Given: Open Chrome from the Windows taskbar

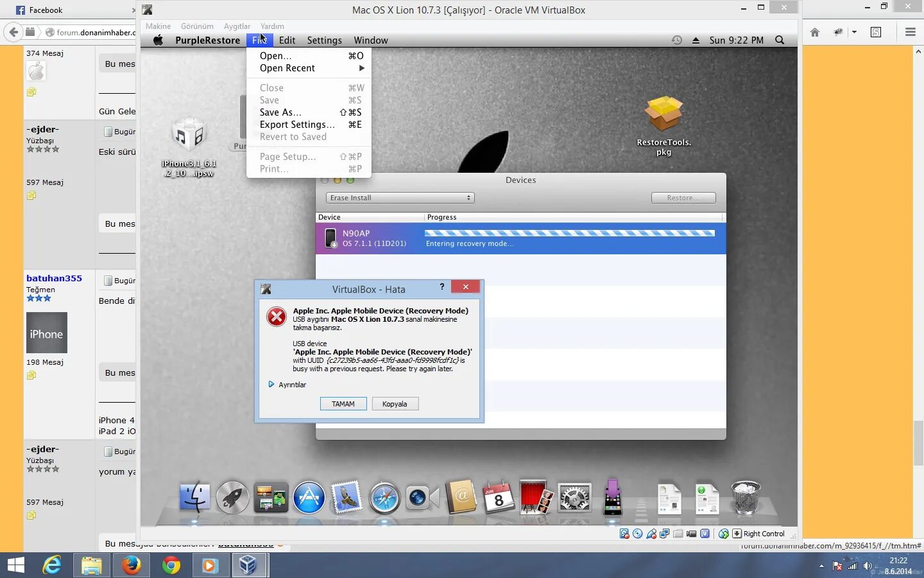Looking at the screenshot, I should tap(171, 565).
